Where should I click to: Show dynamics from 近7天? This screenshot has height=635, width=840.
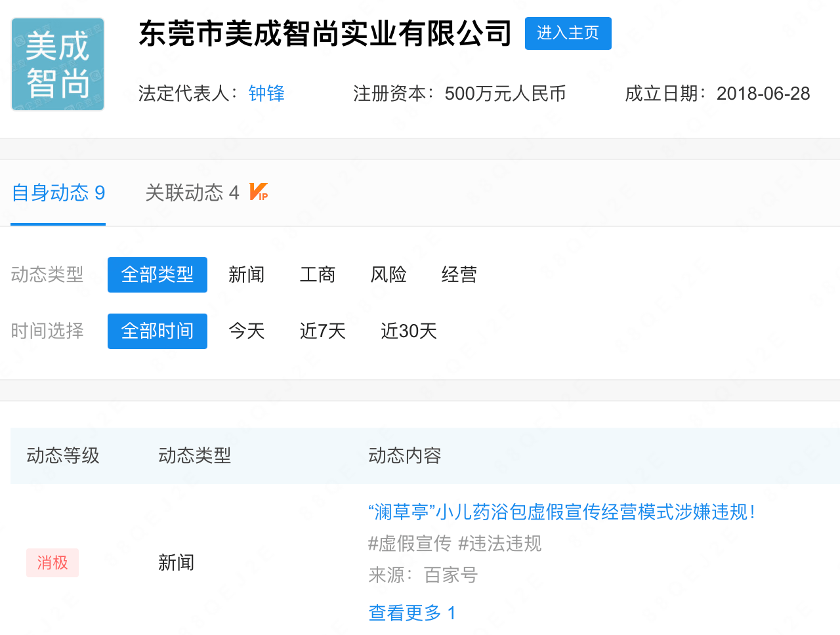(323, 331)
